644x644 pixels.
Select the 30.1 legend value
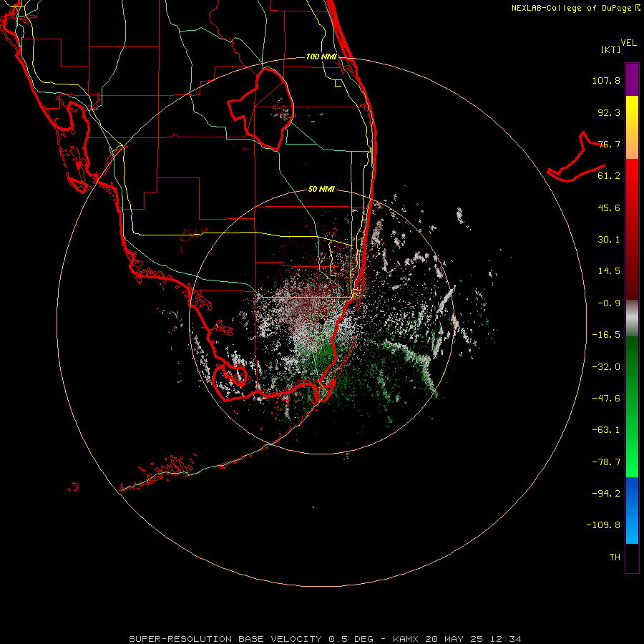(x=609, y=240)
